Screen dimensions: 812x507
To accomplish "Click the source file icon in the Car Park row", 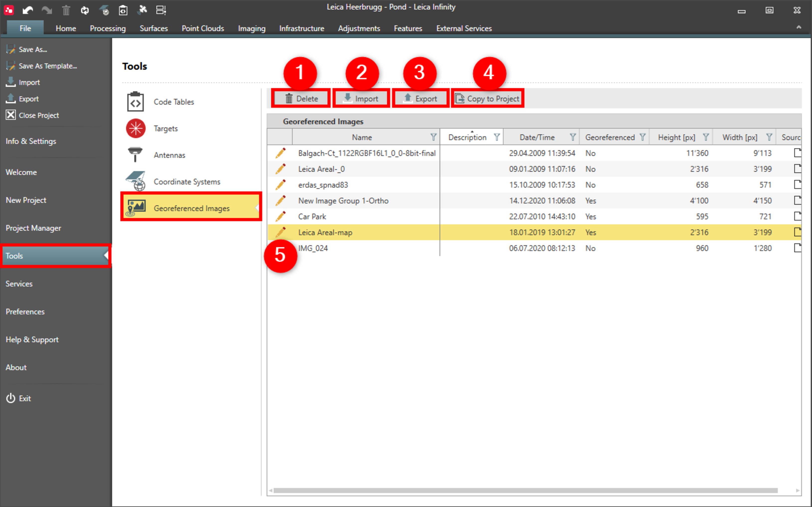I will tap(798, 216).
